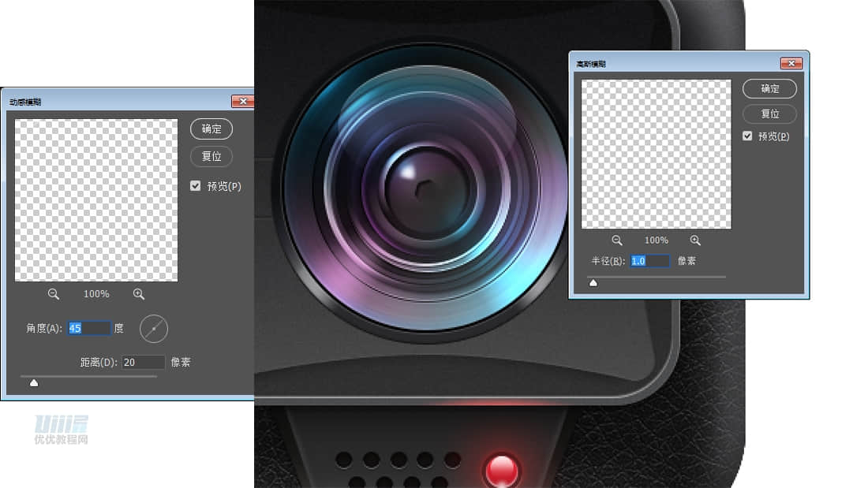Click the Motion Blur preview thumbnail
Image resolution: width=868 pixels, height=488 pixels.
pos(96,200)
